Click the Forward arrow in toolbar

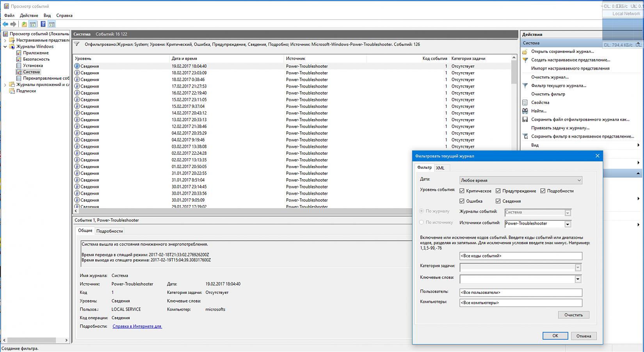click(x=13, y=24)
